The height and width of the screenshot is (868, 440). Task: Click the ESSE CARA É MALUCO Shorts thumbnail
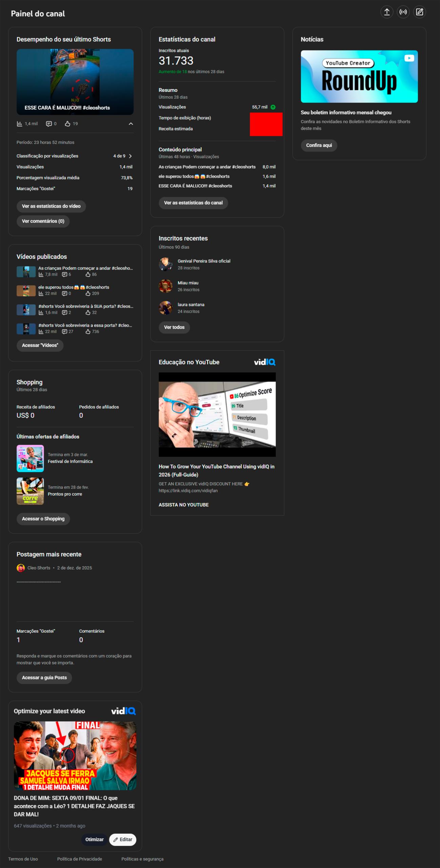coord(75,82)
